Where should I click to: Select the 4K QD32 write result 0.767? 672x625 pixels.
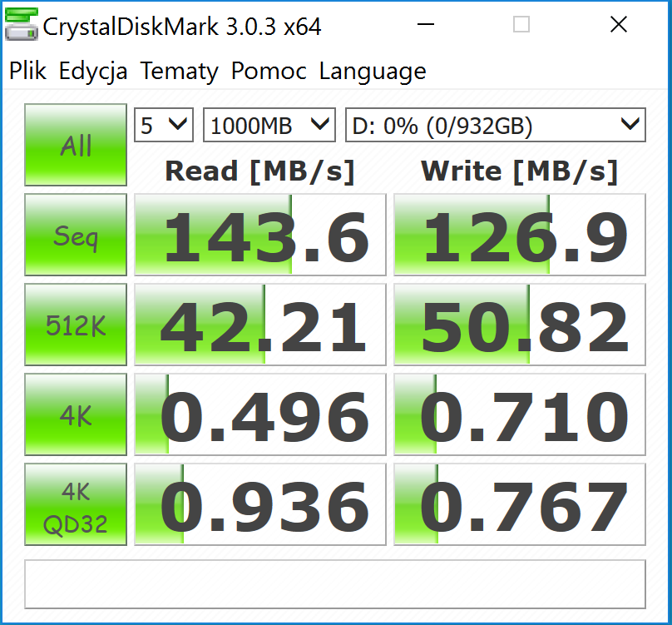[520, 504]
